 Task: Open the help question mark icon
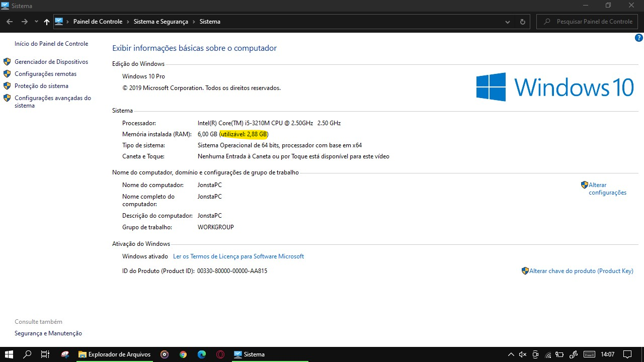click(x=639, y=38)
